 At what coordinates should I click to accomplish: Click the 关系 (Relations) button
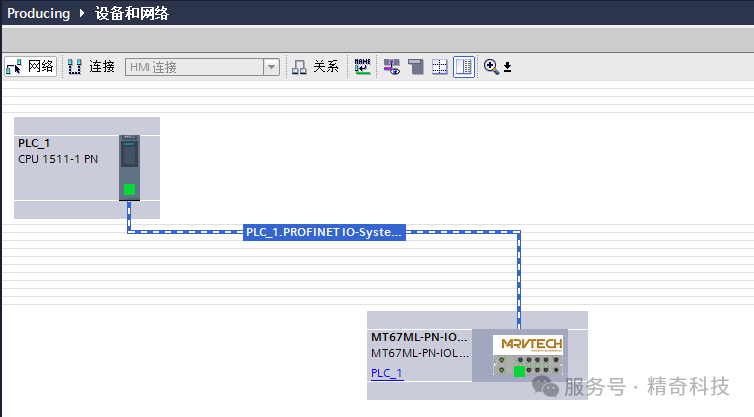click(315, 66)
